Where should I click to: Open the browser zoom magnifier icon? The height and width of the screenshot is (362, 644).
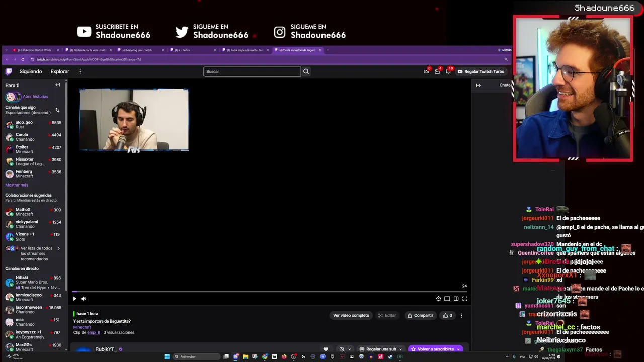coord(506,59)
